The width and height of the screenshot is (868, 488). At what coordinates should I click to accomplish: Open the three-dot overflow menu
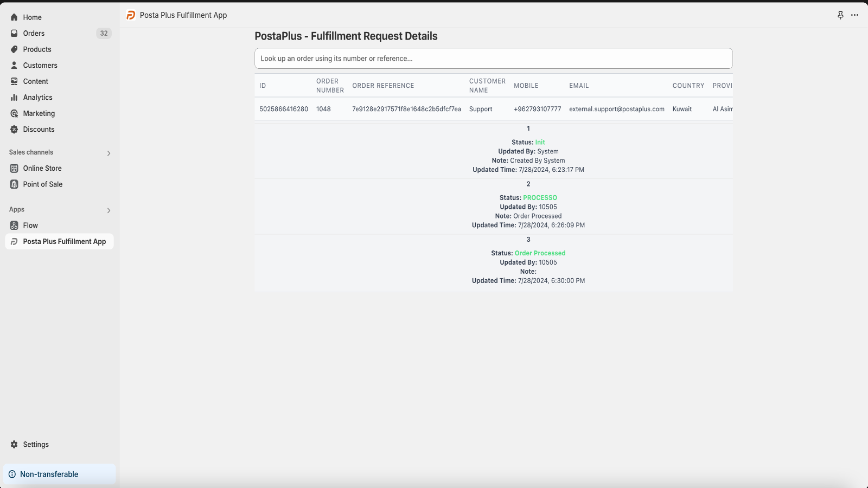tap(855, 15)
